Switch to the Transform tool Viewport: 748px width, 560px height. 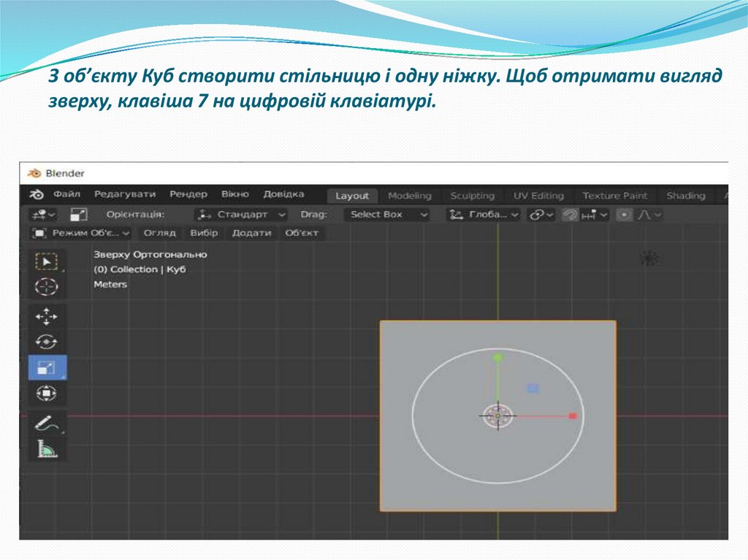pos(47,394)
